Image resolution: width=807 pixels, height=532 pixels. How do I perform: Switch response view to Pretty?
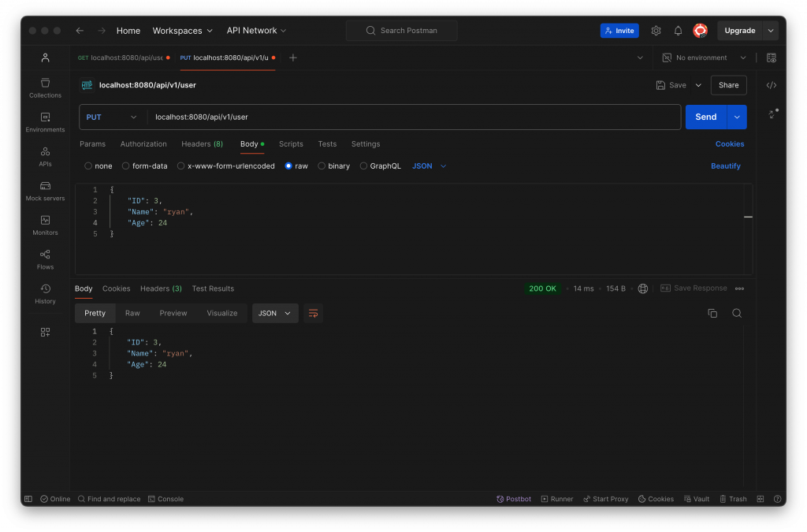(95, 314)
